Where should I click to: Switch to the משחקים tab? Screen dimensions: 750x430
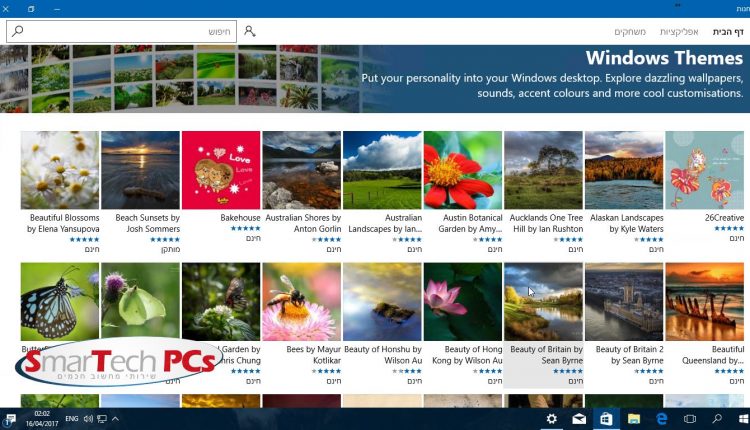(630, 32)
